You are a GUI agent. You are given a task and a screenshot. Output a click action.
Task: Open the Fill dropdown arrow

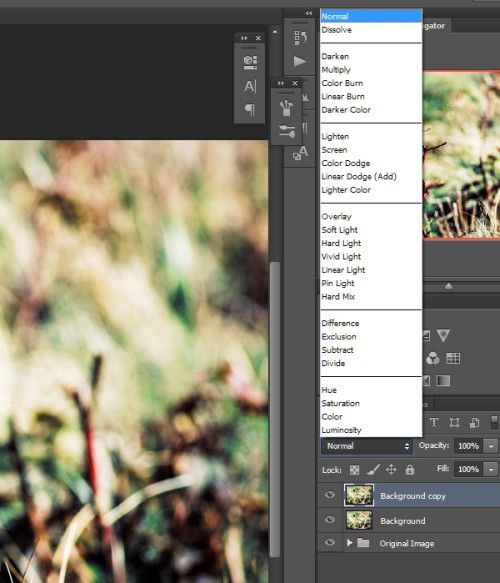pyautogui.click(x=491, y=470)
